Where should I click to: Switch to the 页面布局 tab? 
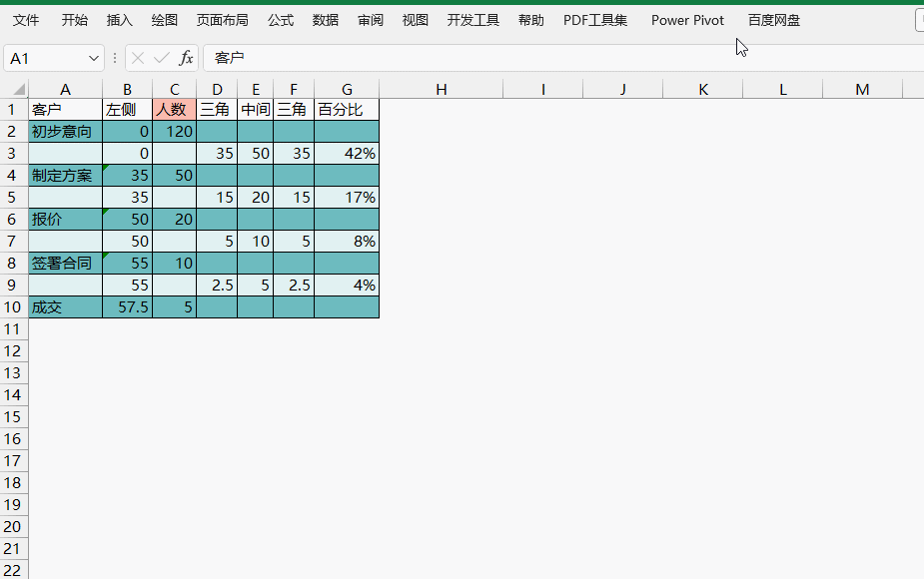pyautogui.click(x=222, y=20)
